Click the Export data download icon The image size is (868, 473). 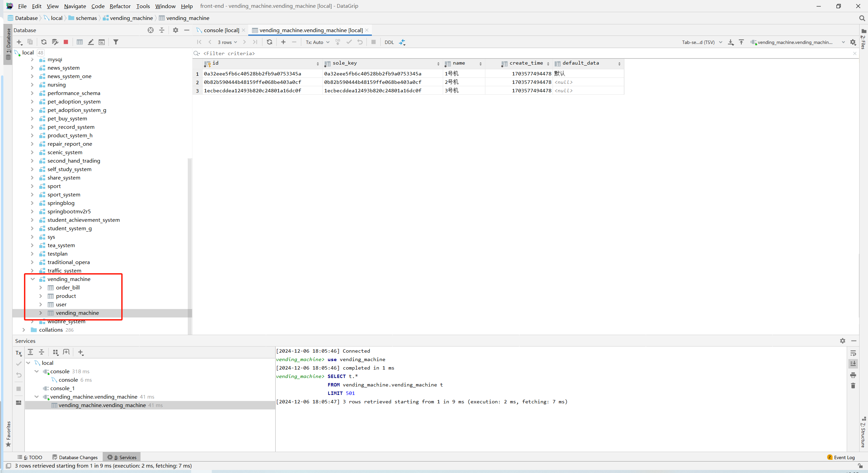731,42
